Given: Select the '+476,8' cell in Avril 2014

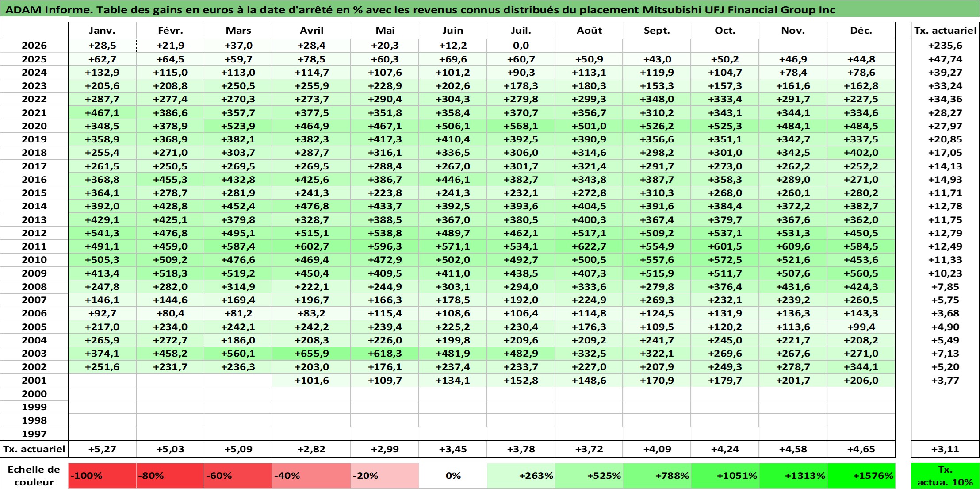Looking at the screenshot, I should coord(311,206).
